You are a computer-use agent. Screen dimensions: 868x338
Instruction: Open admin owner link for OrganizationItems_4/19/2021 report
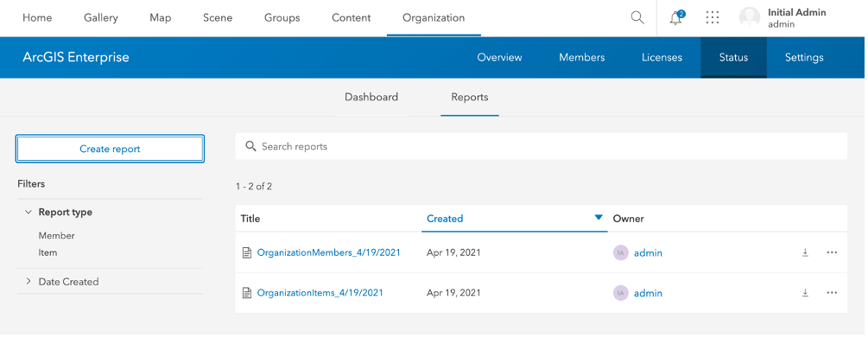tap(648, 293)
